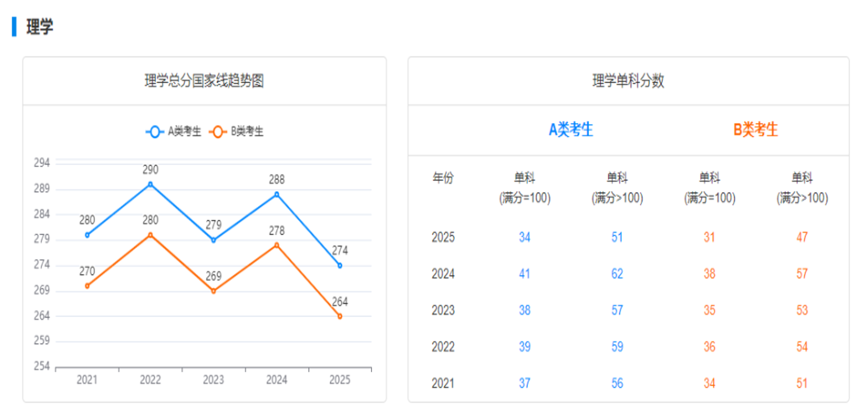This screenshot has height=414, width=868.
Task: Click the blue 2022 data point labeled 290
Action: pyautogui.click(x=150, y=184)
